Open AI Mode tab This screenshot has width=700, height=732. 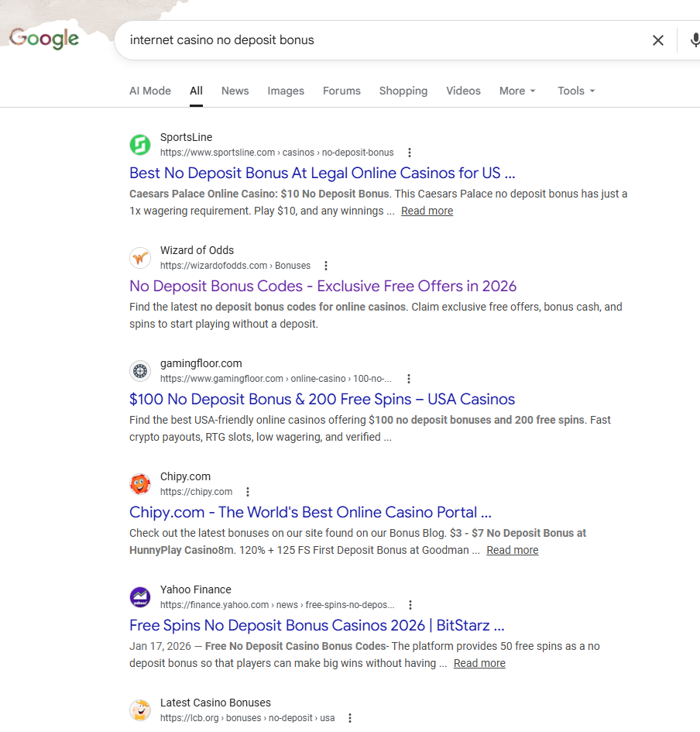150,91
